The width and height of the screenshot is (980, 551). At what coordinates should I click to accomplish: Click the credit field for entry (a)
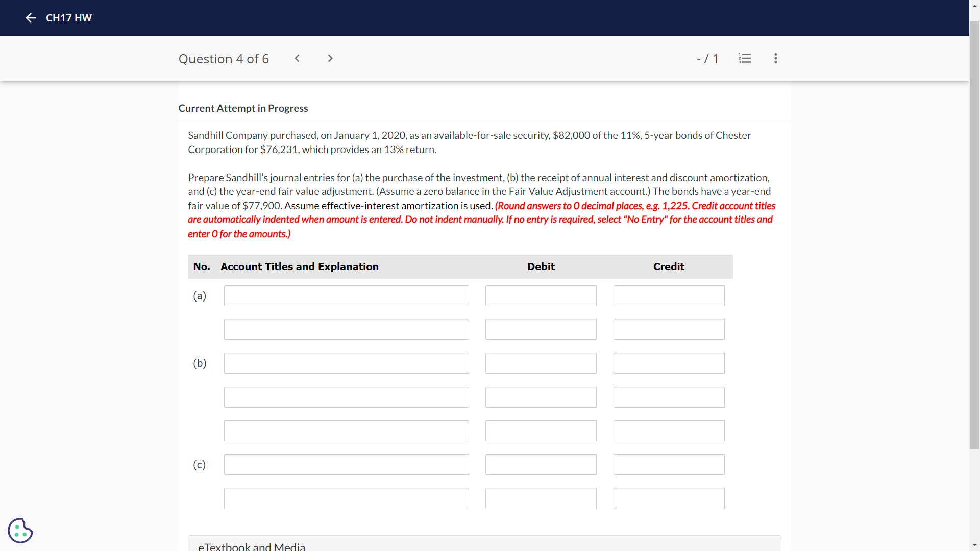668,295
